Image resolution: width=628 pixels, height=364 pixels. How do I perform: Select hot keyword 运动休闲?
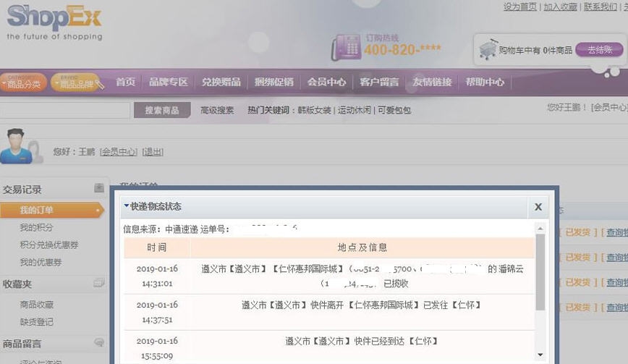click(x=354, y=110)
